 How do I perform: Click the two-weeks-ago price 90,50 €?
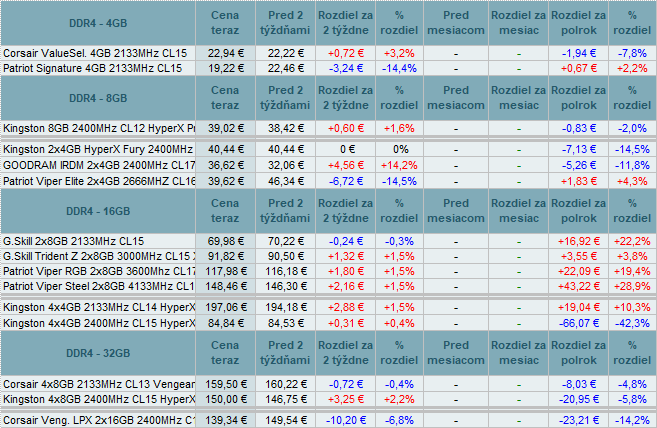click(286, 256)
